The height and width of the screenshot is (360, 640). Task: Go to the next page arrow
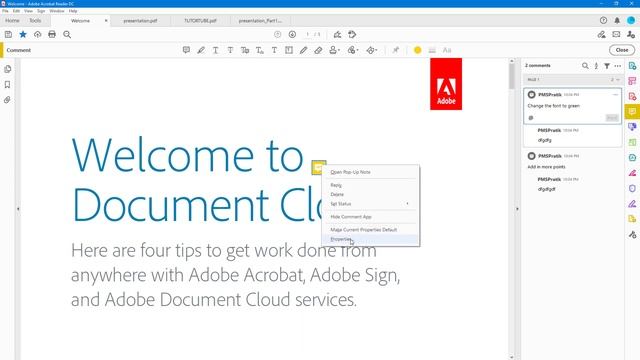click(x=292, y=34)
